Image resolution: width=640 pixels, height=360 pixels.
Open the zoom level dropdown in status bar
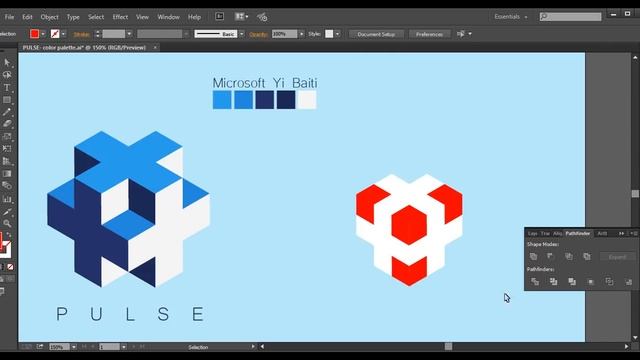pos(74,347)
